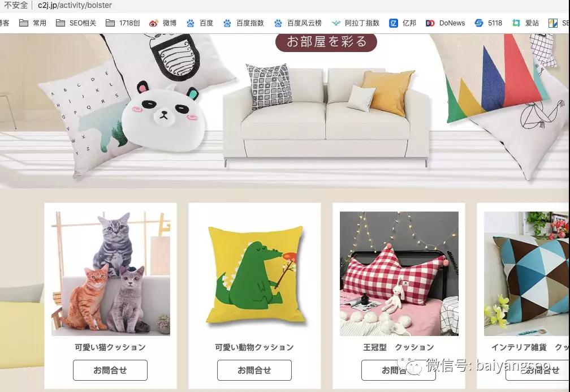570x392 pixels.
Task: Open the 5118 bookmark
Action: pos(488,23)
